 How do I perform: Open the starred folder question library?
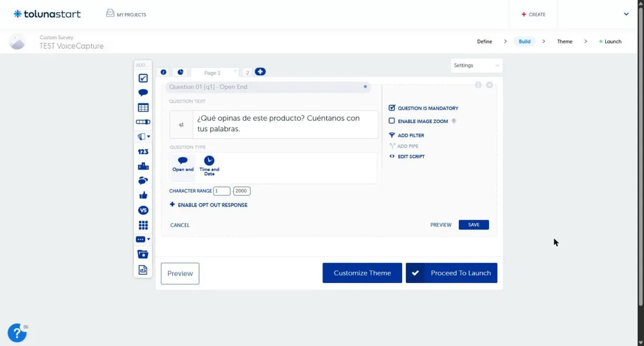point(143,254)
